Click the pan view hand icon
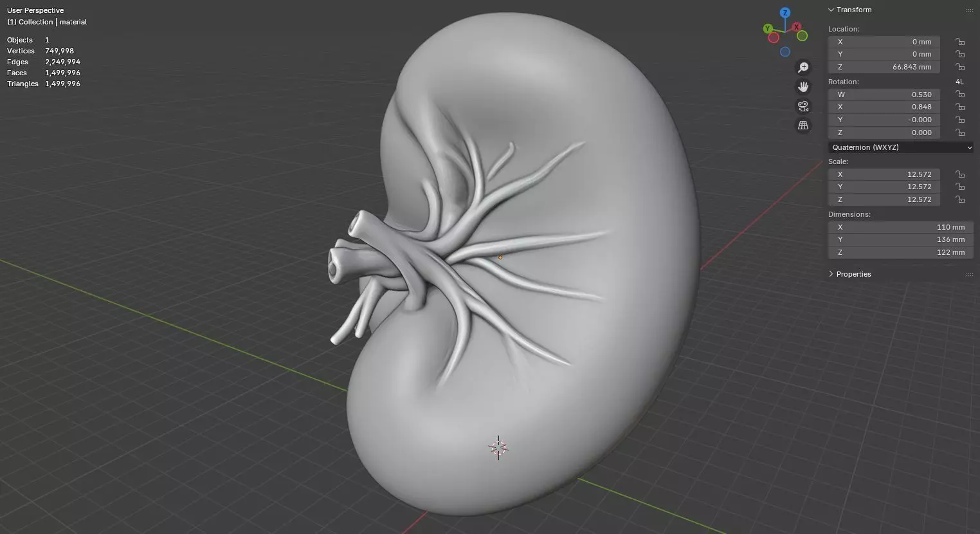980x534 pixels. [x=803, y=87]
